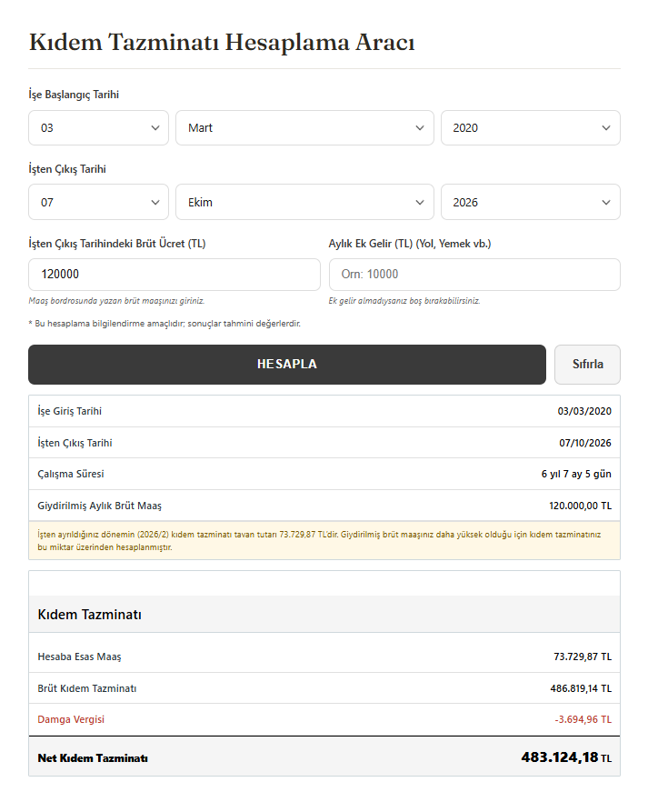The width and height of the screenshot is (648, 812).
Task: Click the İşe Giriş Tarihi result row label
Action: click(69, 411)
